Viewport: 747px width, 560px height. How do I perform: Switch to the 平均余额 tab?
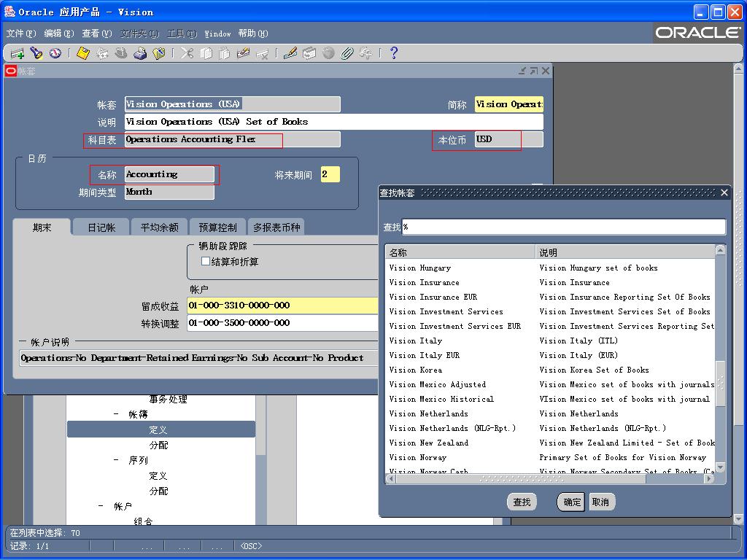click(159, 227)
